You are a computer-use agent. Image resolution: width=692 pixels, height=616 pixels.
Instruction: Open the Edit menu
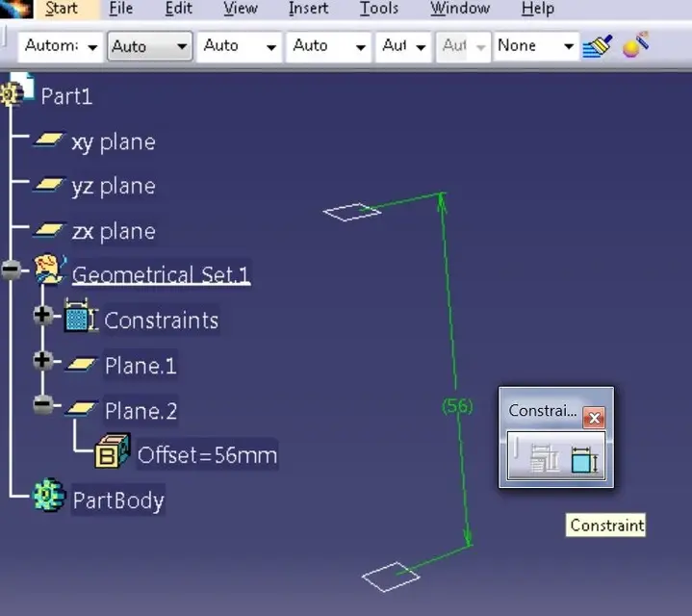pyautogui.click(x=178, y=9)
